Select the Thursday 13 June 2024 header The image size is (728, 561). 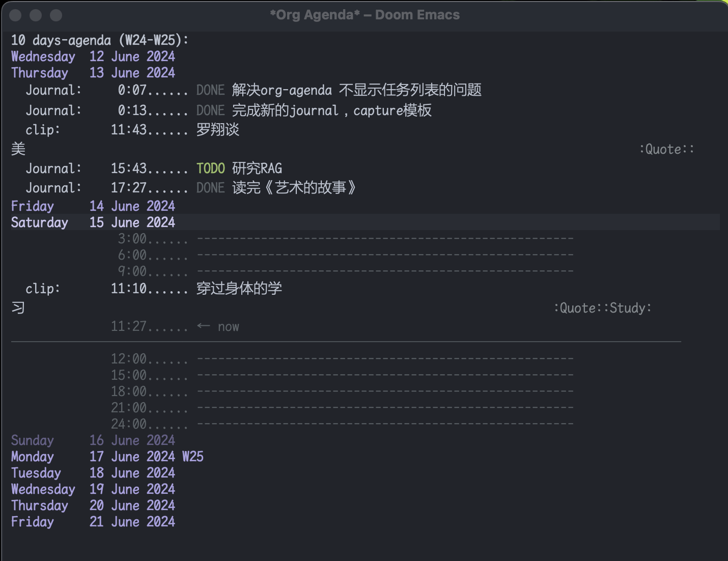point(93,73)
